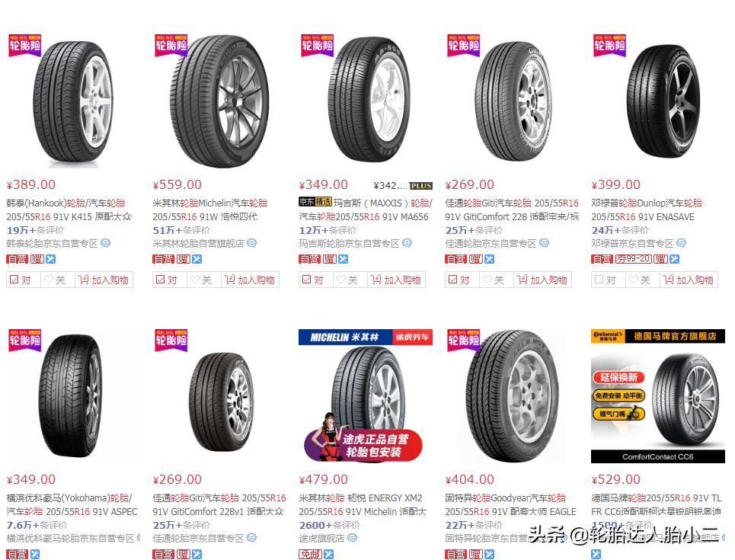
Task: Click the 券99-20 coupon tag on Dunlop
Action: (x=633, y=259)
